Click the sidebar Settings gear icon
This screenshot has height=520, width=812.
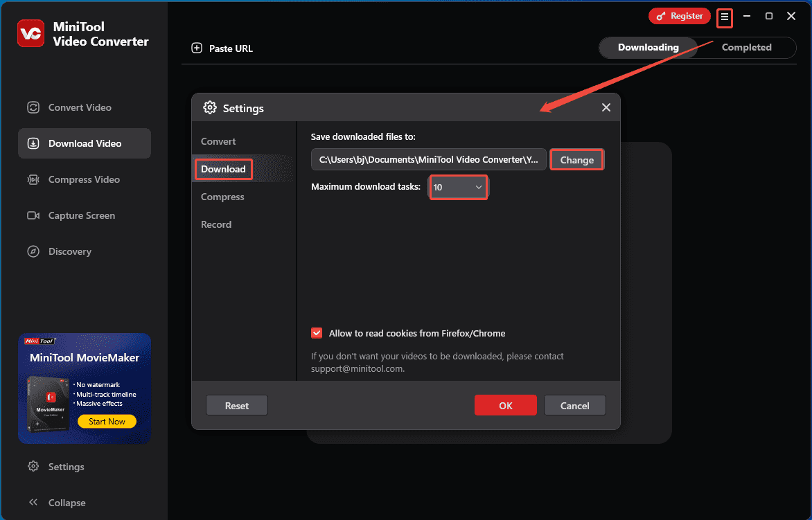pyautogui.click(x=33, y=466)
